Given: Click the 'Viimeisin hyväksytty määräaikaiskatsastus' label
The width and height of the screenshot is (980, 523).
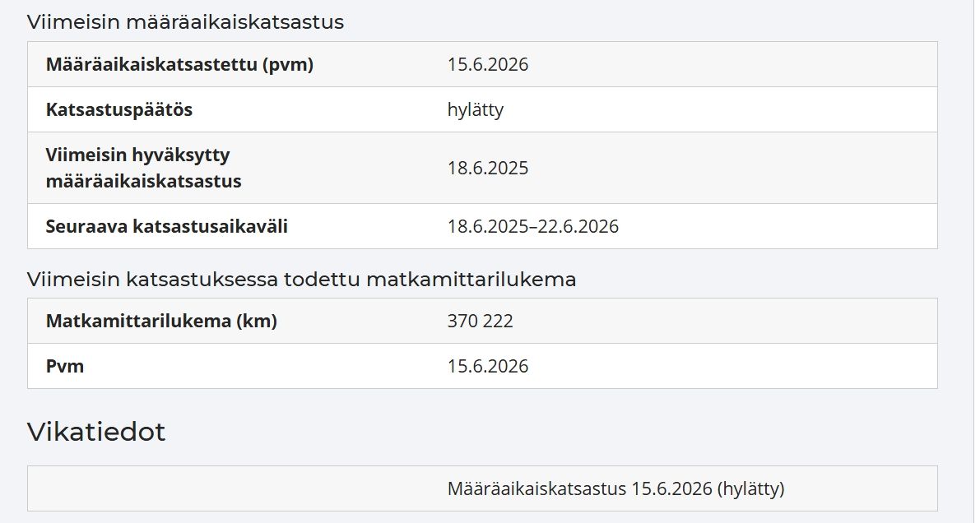Looking at the screenshot, I should 143,168.
